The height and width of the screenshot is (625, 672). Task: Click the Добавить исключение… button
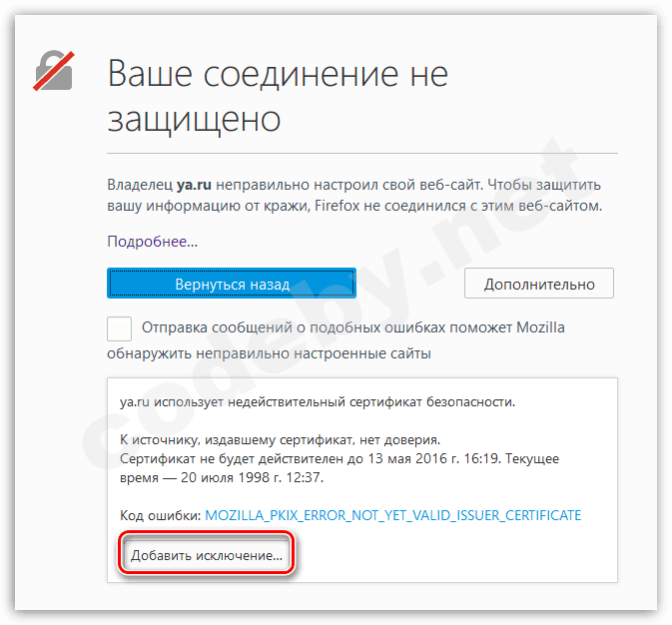click(x=207, y=555)
